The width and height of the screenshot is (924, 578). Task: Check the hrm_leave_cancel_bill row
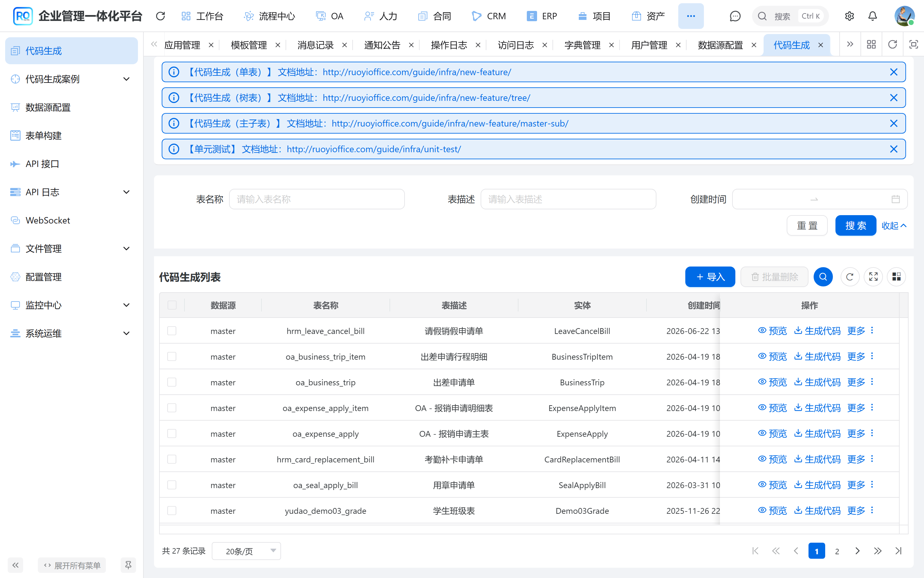tap(172, 331)
